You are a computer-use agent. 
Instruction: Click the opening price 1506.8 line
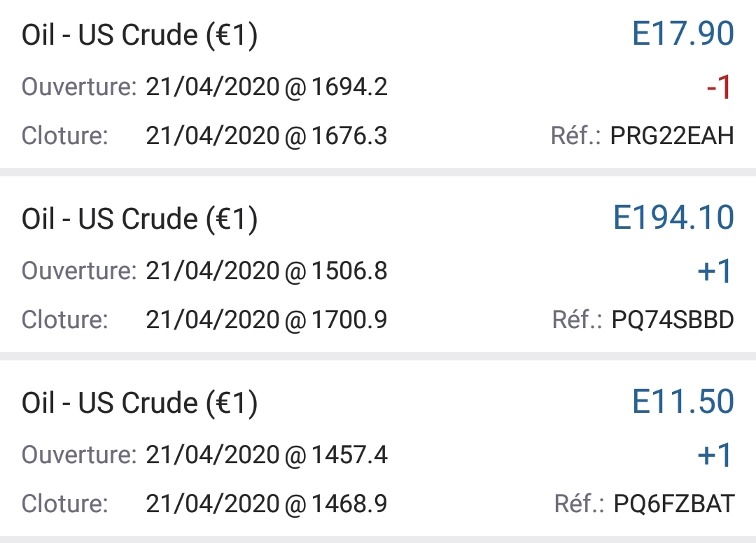(266, 271)
